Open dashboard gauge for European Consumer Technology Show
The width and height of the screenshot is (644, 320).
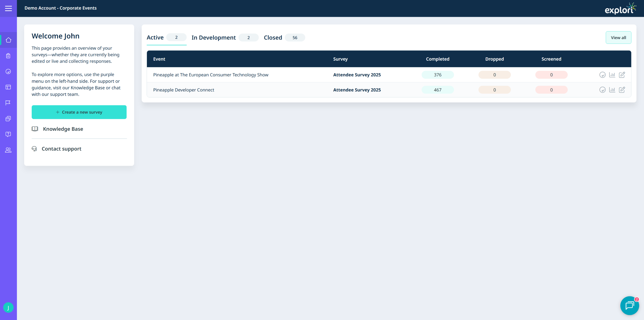[x=602, y=75]
